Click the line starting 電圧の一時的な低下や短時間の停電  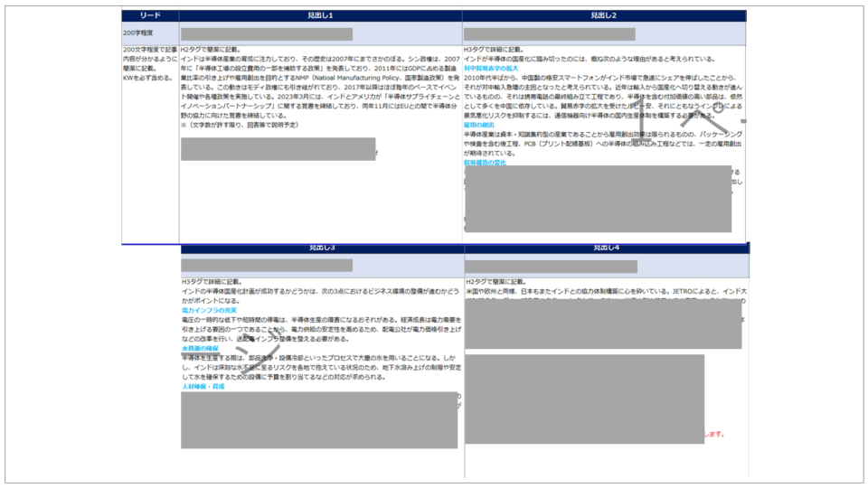coord(321,320)
